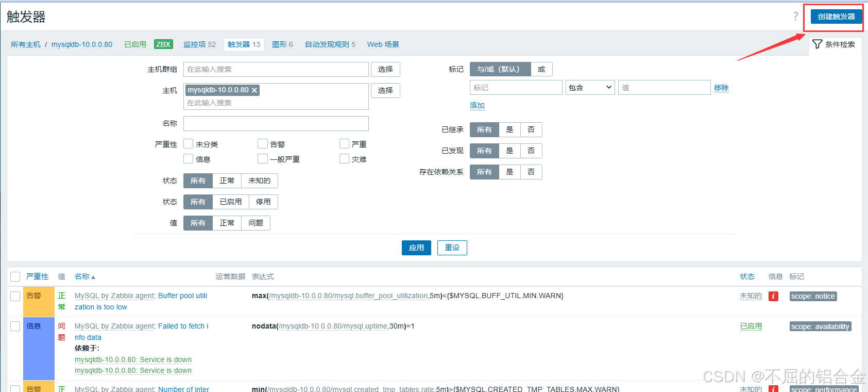Screen dimensions: 868x392
Task: Tick the 灾难 severity checkbox
Action: [345, 159]
